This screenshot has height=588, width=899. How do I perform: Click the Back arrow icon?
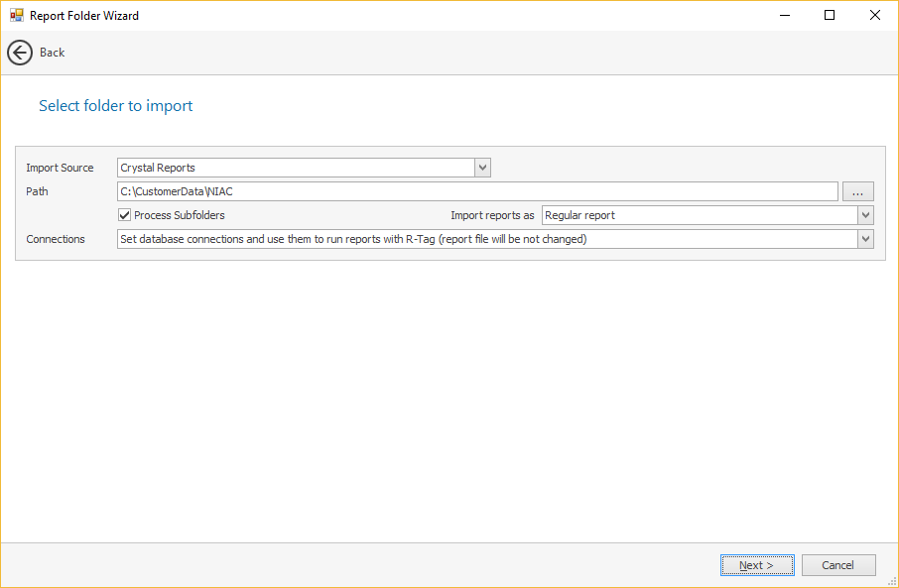point(20,53)
